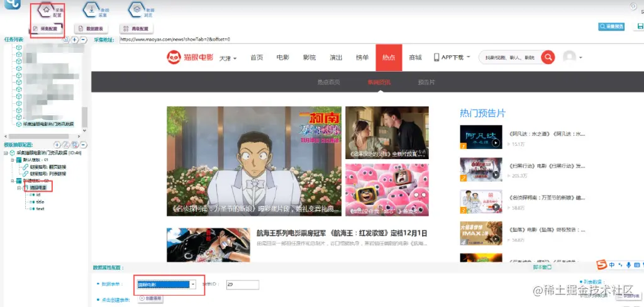Go to 商城 in Maoyan navigation
Viewport: 644px width, 307px height.
(415, 57)
